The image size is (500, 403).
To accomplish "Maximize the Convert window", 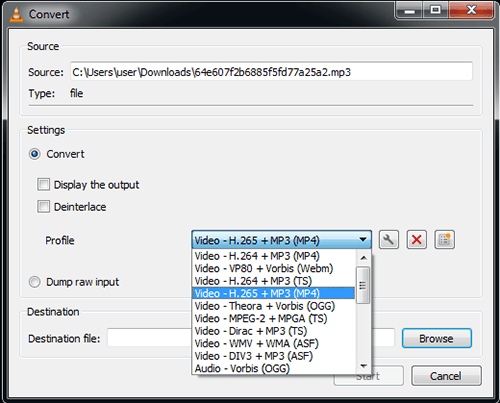I will point(436,11).
